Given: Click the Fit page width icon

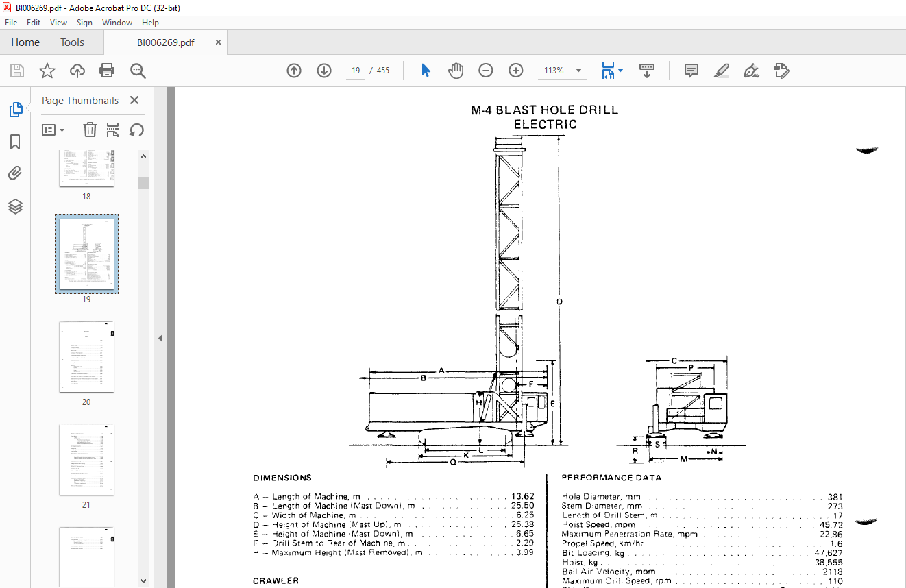Looking at the screenshot, I should click(608, 71).
